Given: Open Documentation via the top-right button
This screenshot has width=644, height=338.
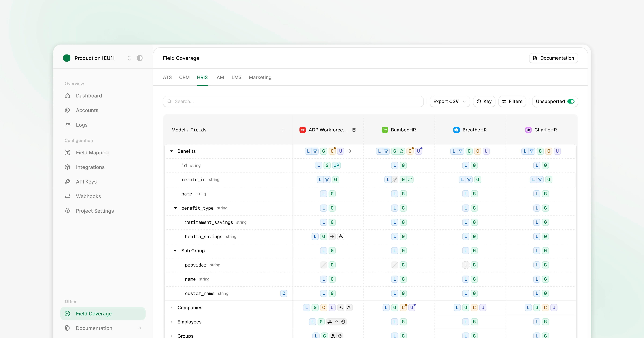Looking at the screenshot, I should (x=553, y=58).
